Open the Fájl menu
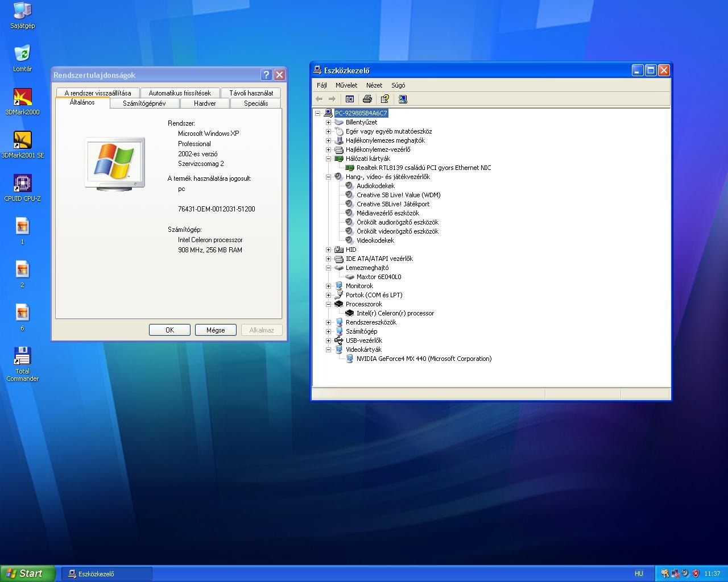This screenshot has height=582, width=728. pyautogui.click(x=322, y=85)
